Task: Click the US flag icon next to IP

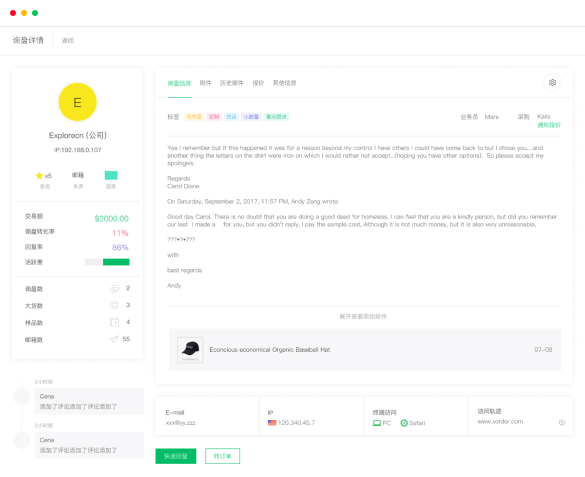Action: tap(272, 423)
